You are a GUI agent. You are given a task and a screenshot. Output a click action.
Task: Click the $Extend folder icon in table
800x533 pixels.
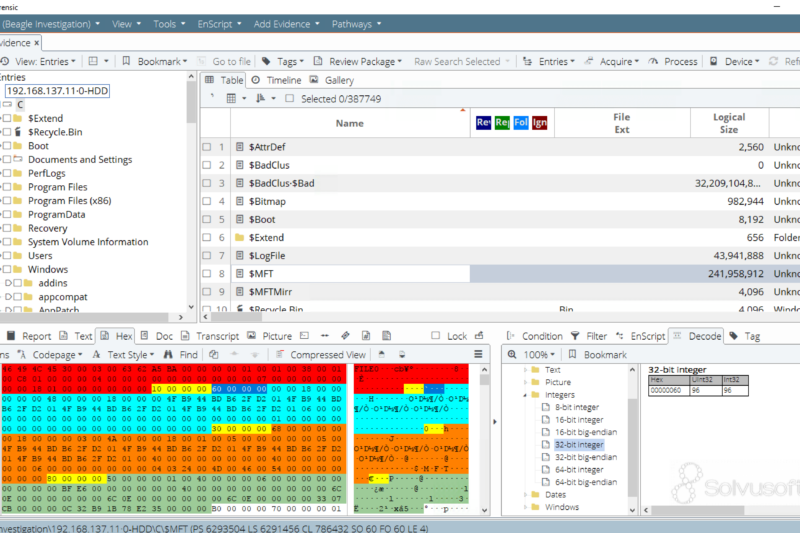(x=239, y=237)
